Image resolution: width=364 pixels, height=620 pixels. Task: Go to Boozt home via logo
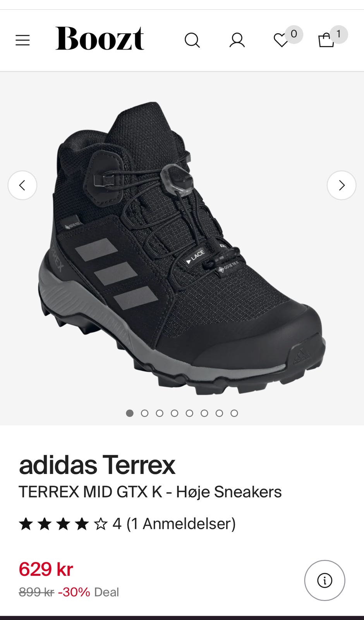coord(100,39)
